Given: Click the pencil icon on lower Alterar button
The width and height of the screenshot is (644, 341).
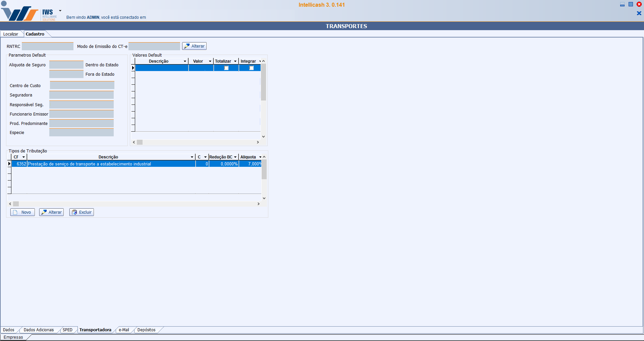Looking at the screenshot, I should point(44,212).
